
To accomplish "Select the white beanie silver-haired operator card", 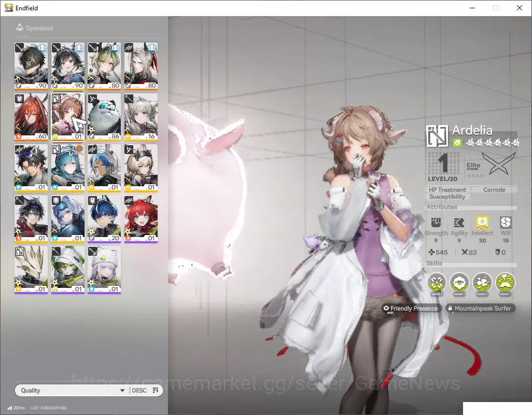I will click(104, 270).
